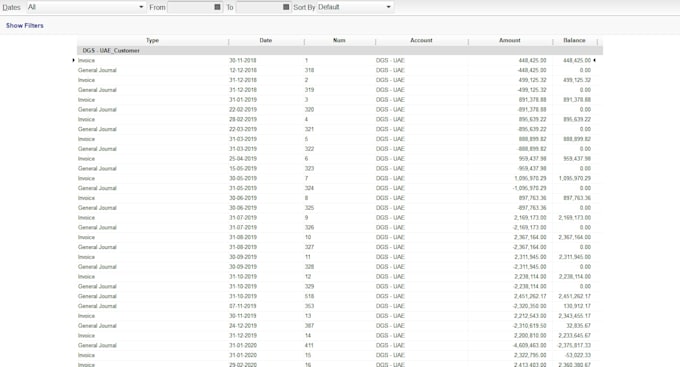Select date 25-04-2019 on Invoice 6 row
This screenshot has width=680, height=367.
(x=243, y=159)
